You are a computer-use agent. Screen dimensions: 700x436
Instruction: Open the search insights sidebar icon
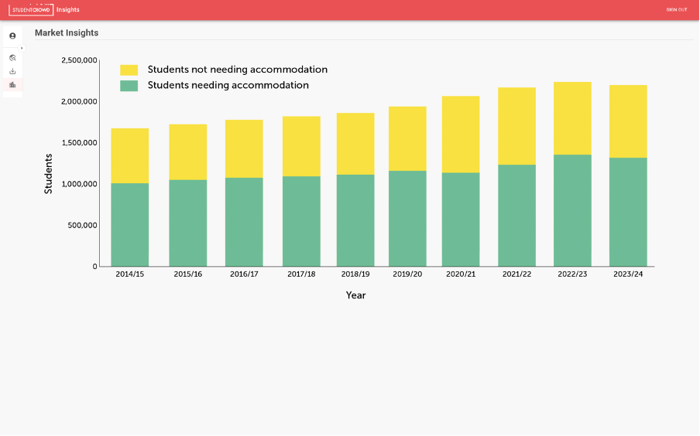pyautogui.click(x=12, y=58)
